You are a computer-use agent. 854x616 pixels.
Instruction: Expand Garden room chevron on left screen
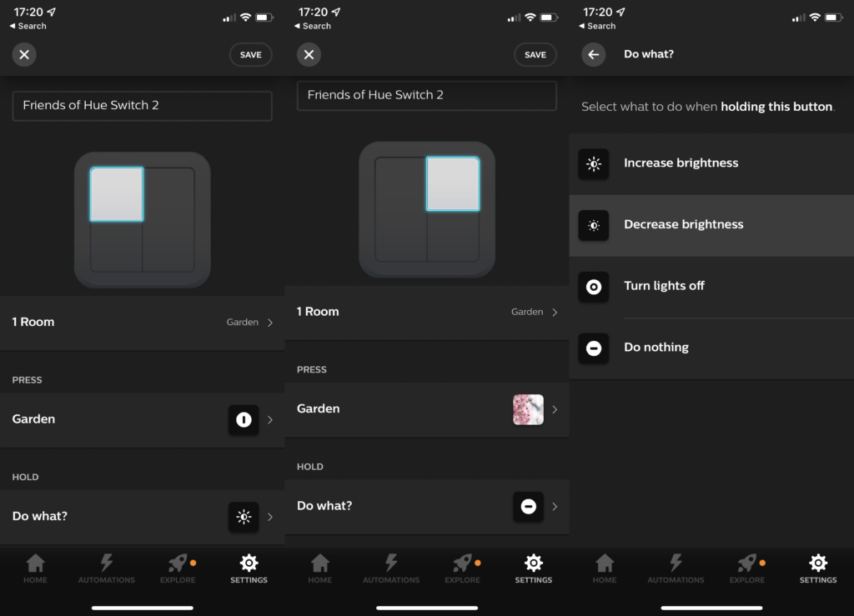coord(270,323)
